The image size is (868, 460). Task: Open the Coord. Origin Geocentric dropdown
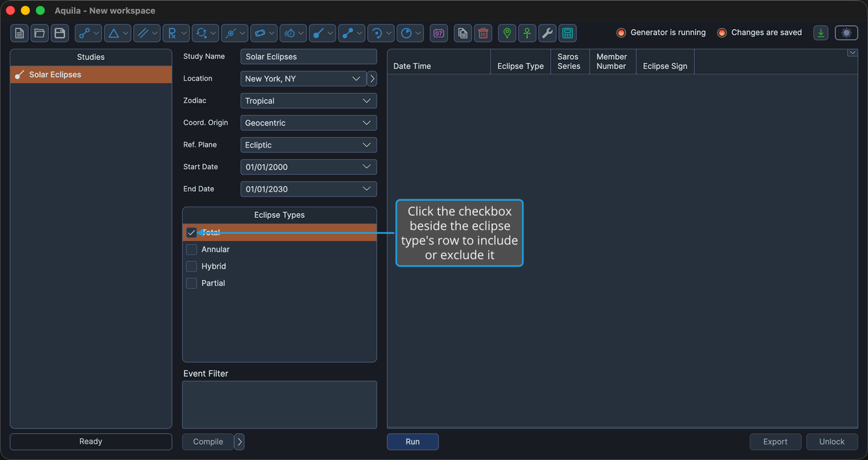(308, 123)
